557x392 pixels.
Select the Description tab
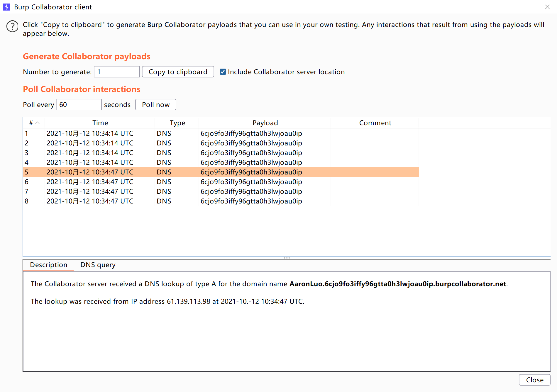pyautogui.click(x=49, y=265)
